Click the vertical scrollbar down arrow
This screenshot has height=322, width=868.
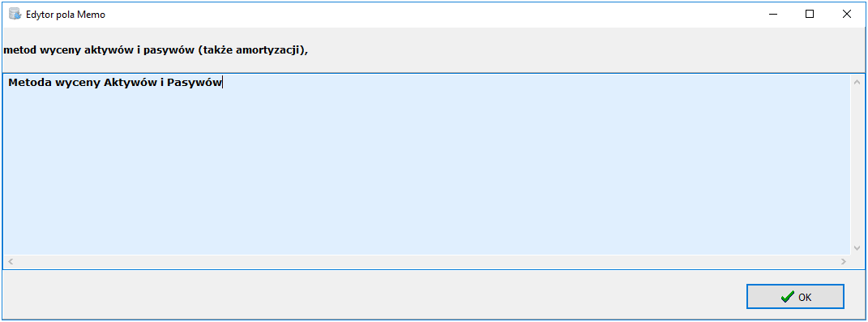(857, 247)
